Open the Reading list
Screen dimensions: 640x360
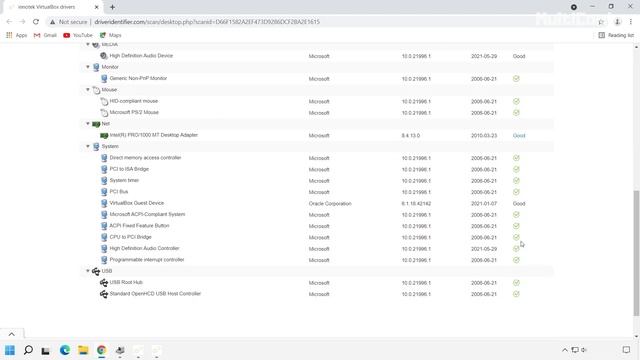[x=616, y=36]
